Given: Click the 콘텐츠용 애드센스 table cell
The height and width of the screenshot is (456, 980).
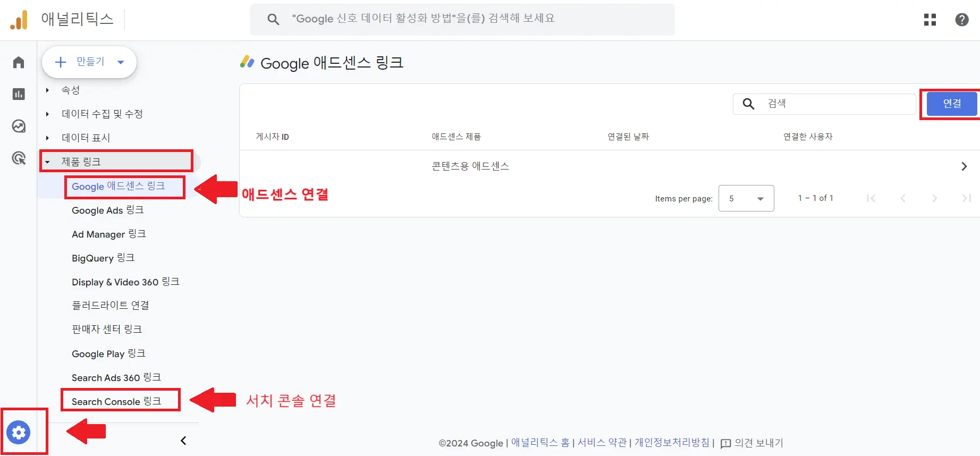Looking at the screenshot, I should (470, 166).
